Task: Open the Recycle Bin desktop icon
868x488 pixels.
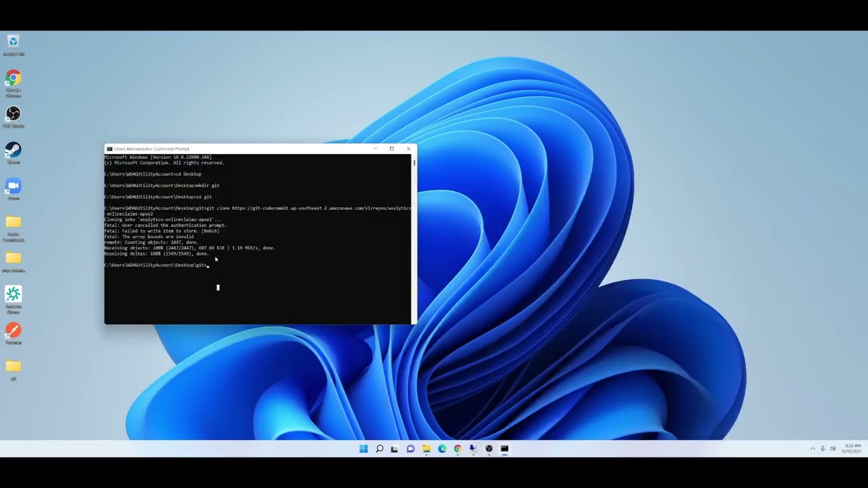Action: click(x=13, y=45)
